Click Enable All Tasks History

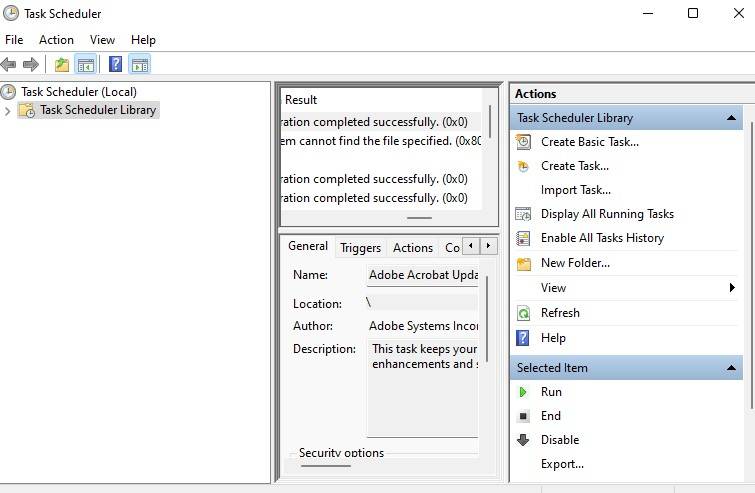click(602, 238)
